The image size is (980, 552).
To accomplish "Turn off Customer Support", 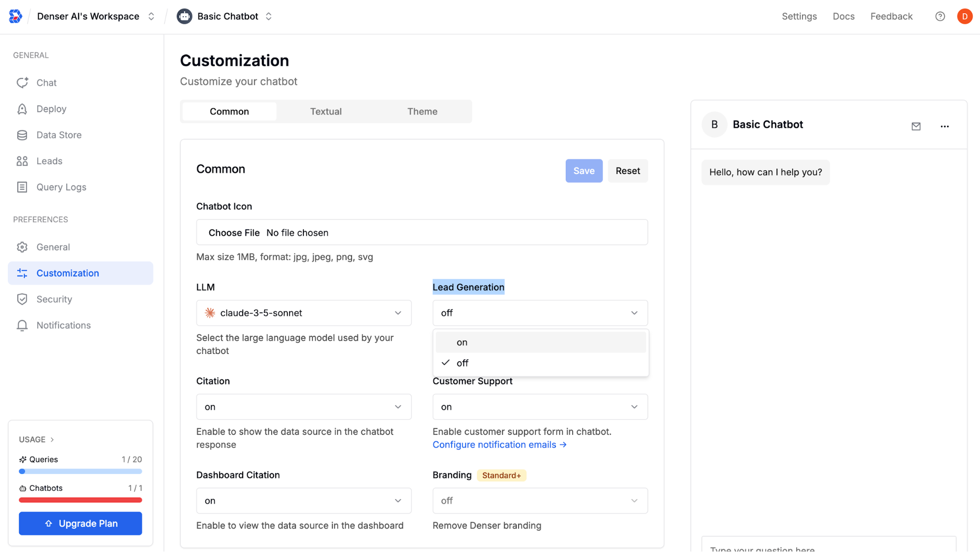I will tap(540, 406).
